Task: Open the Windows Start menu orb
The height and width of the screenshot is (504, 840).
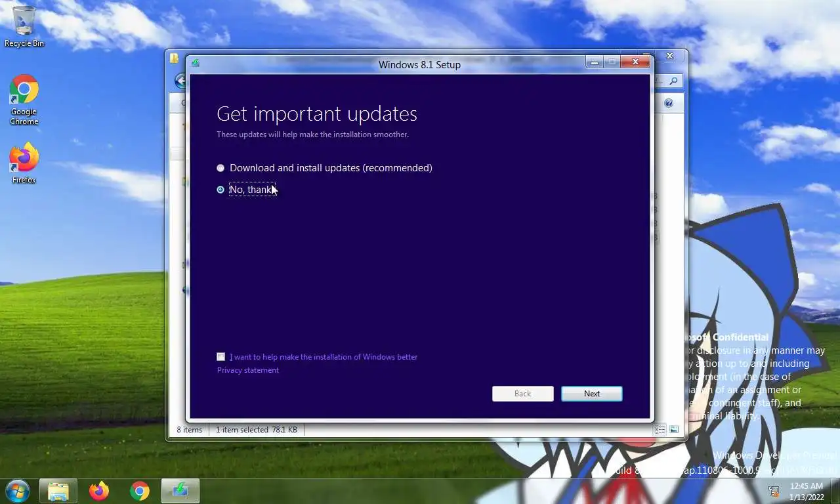Action: [x=18, y=490]
